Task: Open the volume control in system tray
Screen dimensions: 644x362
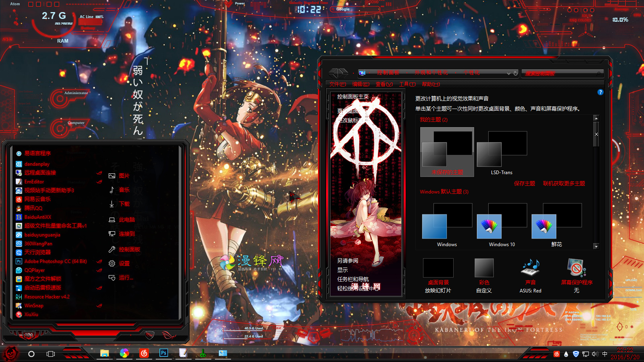Action: (595, 354)
